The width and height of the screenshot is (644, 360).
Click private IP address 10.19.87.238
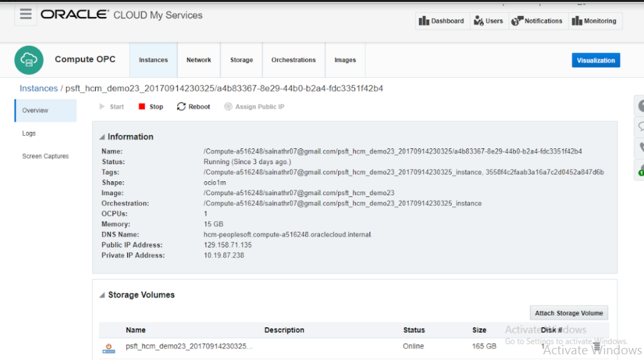(x=224, y=255)
